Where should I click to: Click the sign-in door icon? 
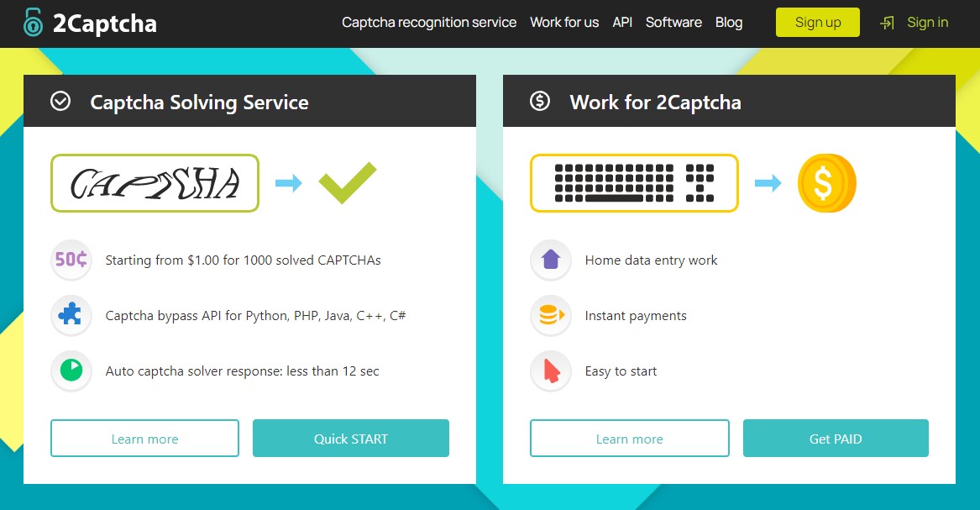click(x=887, y=23)
